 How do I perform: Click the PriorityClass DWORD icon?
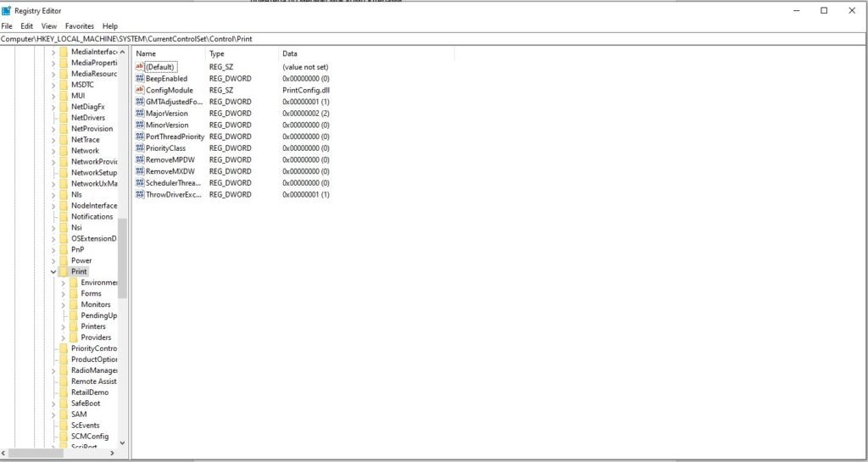[x=140, y=148]
